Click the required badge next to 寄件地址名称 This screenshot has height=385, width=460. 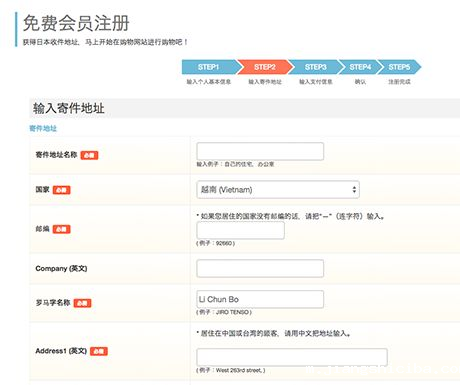(89, 155)
